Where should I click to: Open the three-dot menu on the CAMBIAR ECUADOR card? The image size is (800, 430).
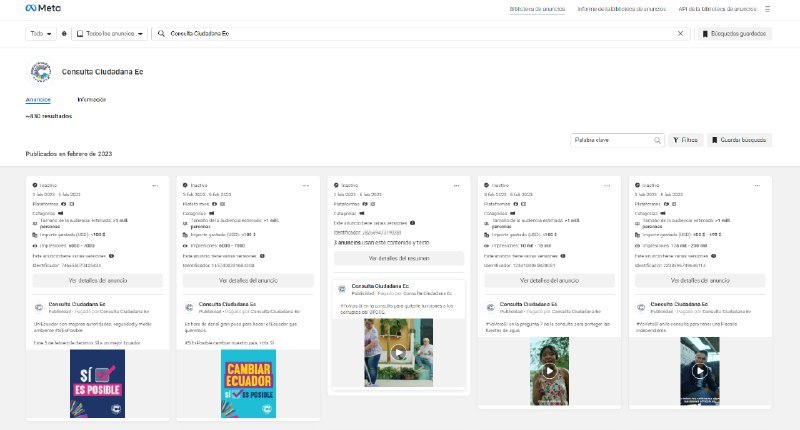[306, 186]
